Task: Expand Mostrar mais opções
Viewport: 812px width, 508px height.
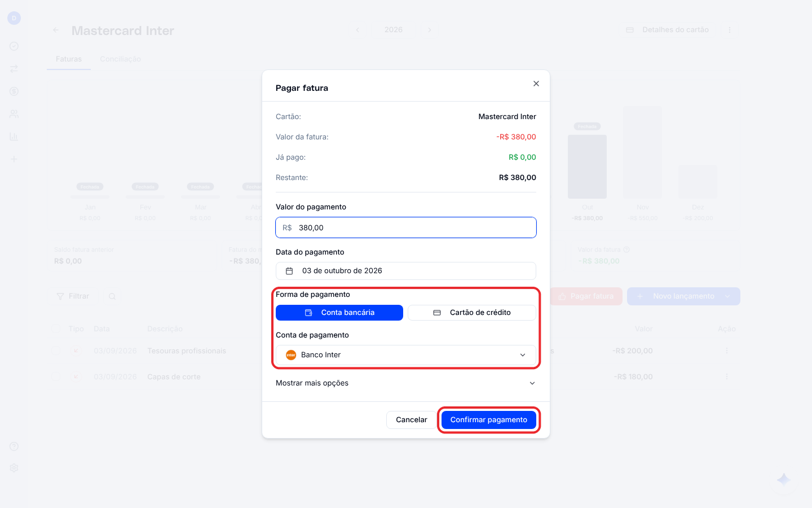Action: coord(406,383)
